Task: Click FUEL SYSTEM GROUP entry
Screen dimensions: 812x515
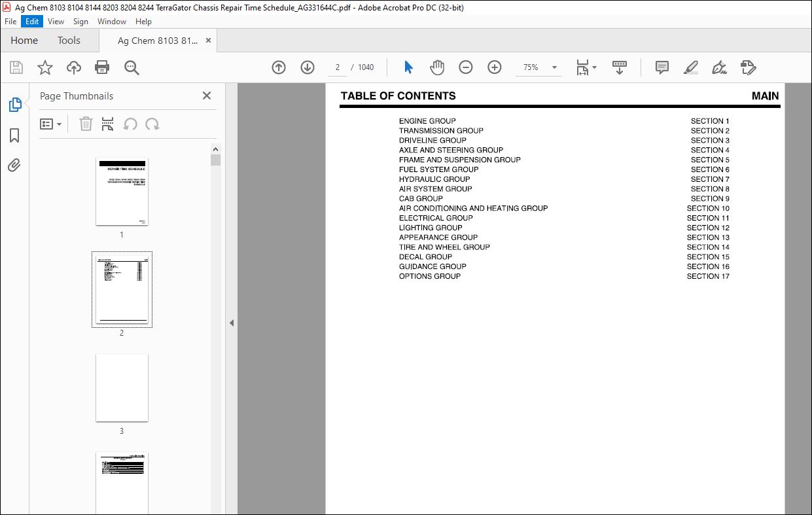Action: tap(438, 169)
